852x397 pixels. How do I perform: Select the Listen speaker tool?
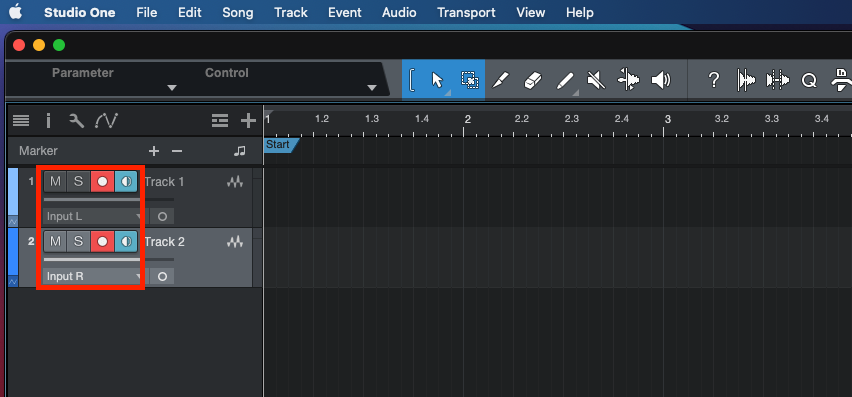click(x=661, y=81)
